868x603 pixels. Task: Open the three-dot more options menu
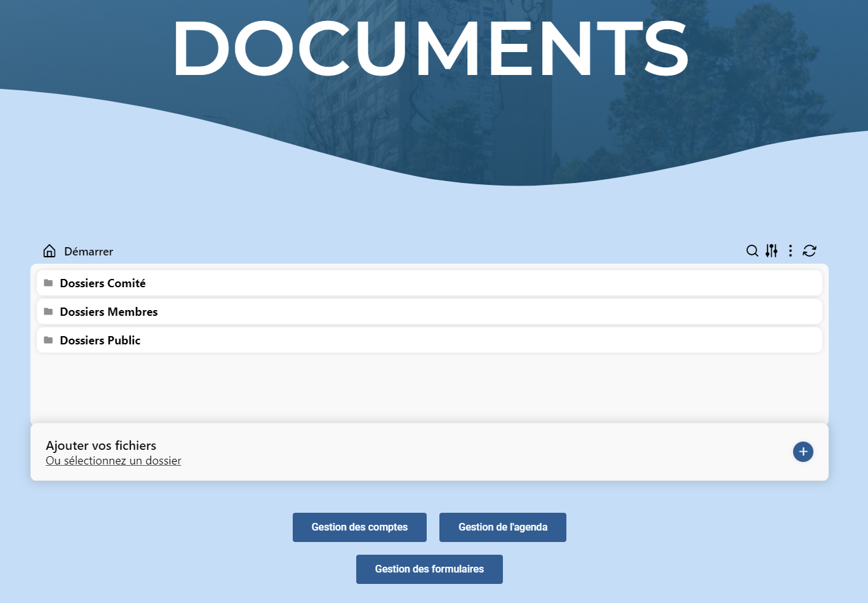coord(790,251)
